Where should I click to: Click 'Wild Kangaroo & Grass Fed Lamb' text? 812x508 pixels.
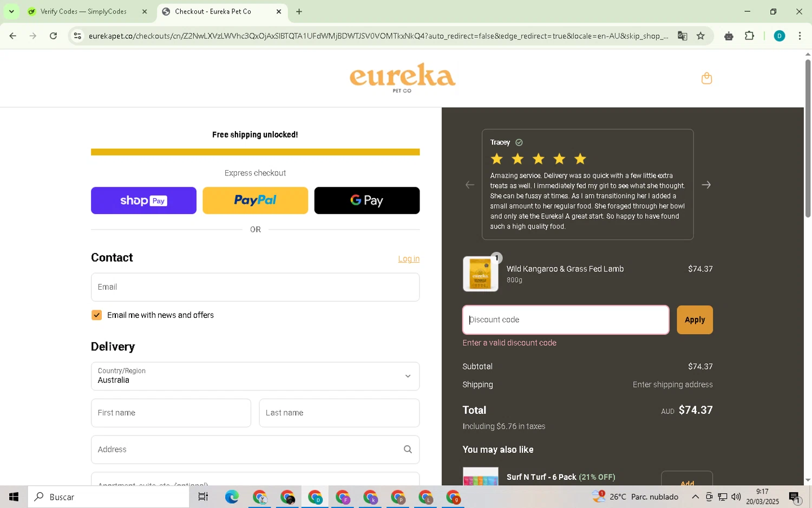point(565,269)
